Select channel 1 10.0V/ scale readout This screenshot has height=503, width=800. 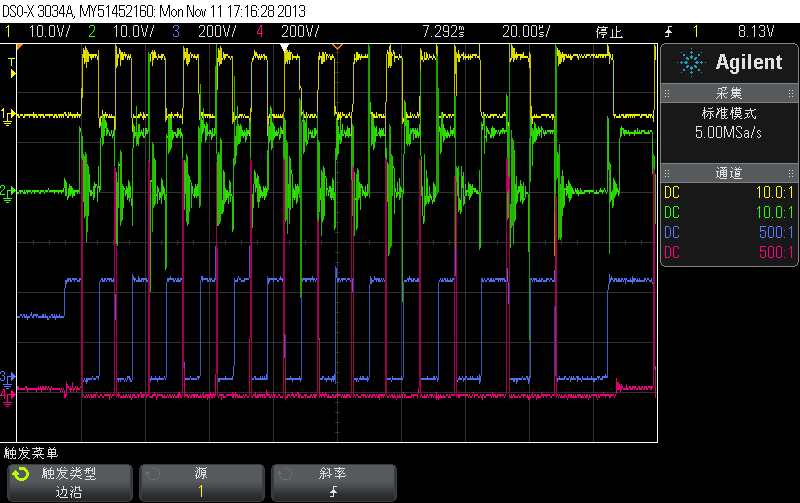[47, 32]
